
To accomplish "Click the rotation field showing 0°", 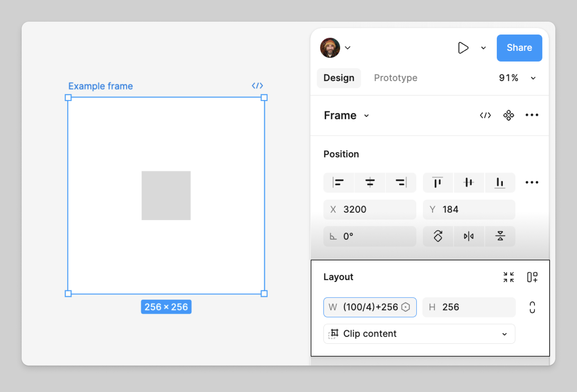I will pyautogui.click(x=370, y=236).
